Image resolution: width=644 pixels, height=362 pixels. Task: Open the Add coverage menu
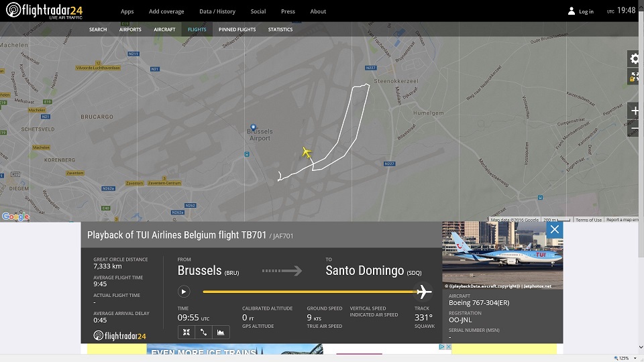166,11
